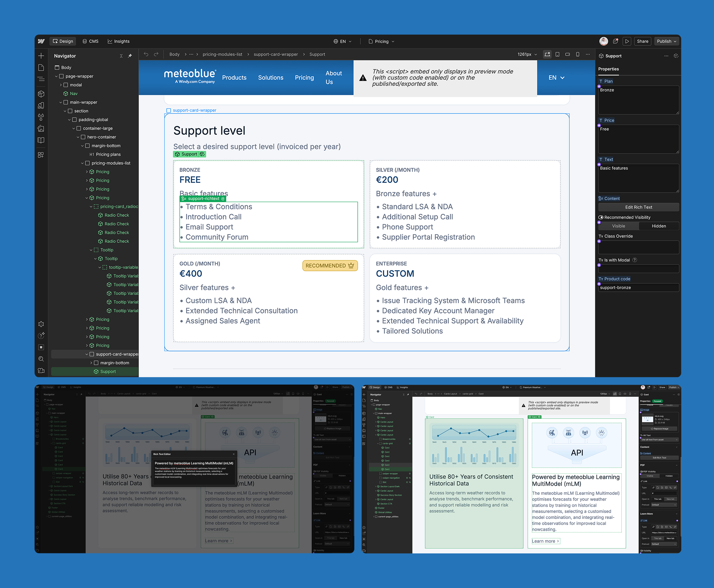Image resolution: width=714 pixels, height=588 pixels.
Task: Open the Publish dropdown
Action: pyautogui.click(x=666, y=41)
